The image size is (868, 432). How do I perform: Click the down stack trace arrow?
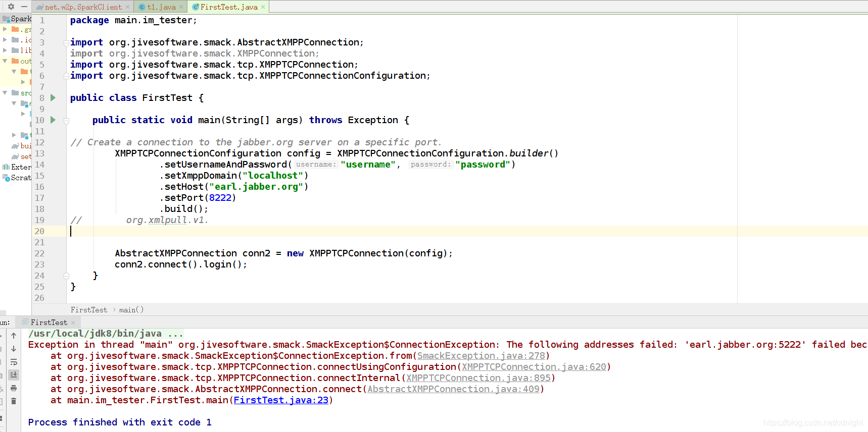point(14,349)
